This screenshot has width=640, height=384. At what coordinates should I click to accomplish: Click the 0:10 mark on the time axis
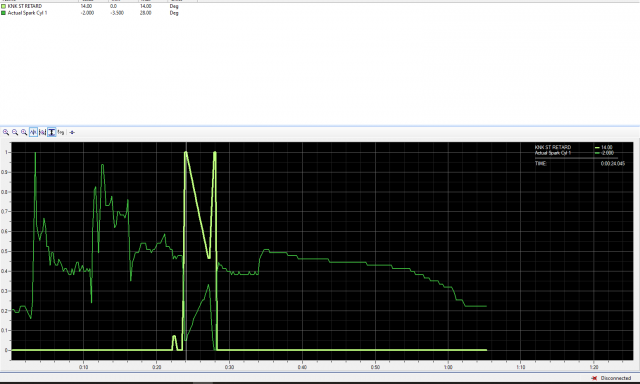point(84,367)
